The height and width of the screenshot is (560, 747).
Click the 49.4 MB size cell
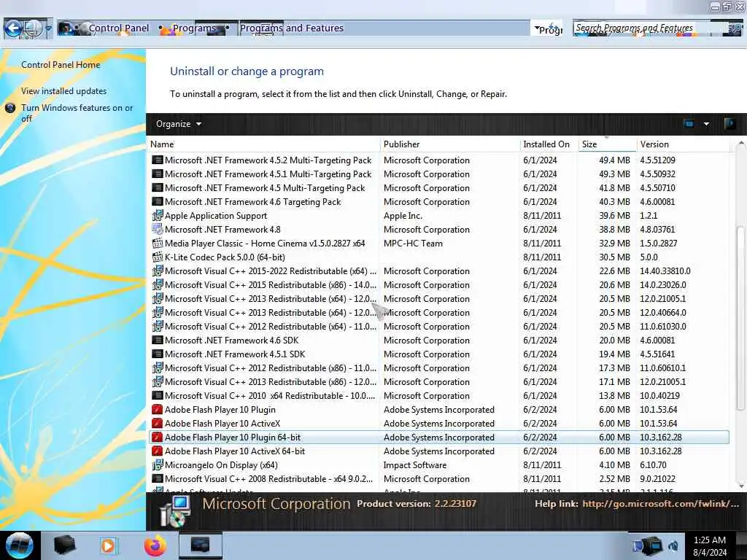point(614,160)
